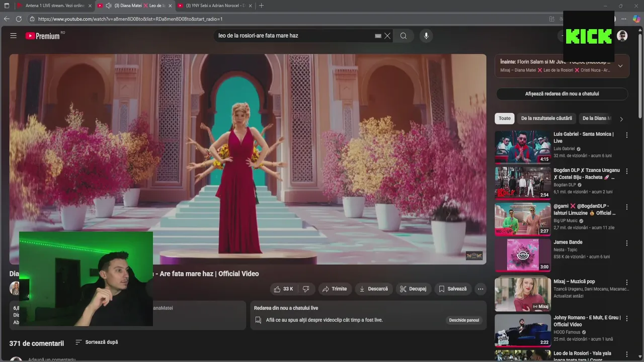This screenshot has height=362, width=644.
Task: Open Mixaj – Muzică pop title
Action: click(x=574, y=282)
